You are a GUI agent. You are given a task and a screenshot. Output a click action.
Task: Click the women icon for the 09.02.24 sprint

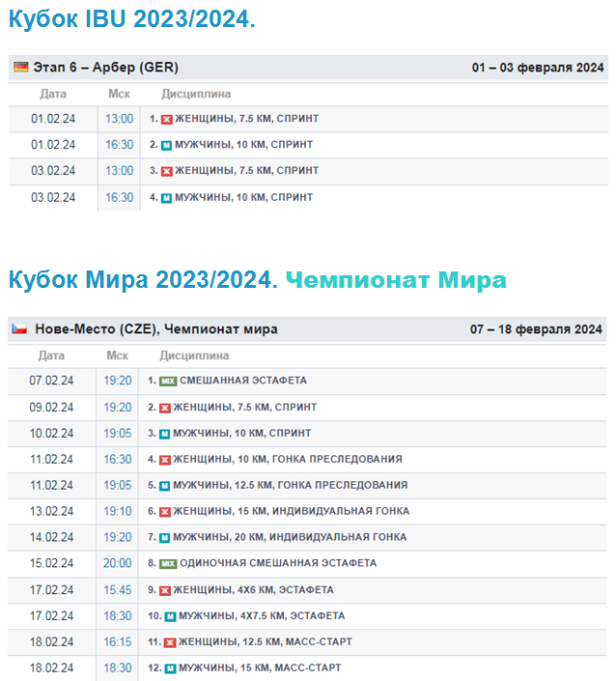[x=165, y=408]
